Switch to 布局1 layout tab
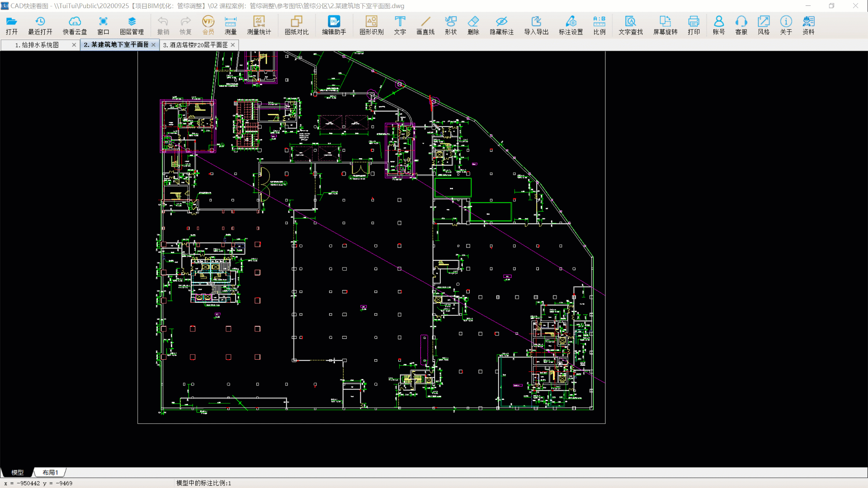 tap(50, 472)
